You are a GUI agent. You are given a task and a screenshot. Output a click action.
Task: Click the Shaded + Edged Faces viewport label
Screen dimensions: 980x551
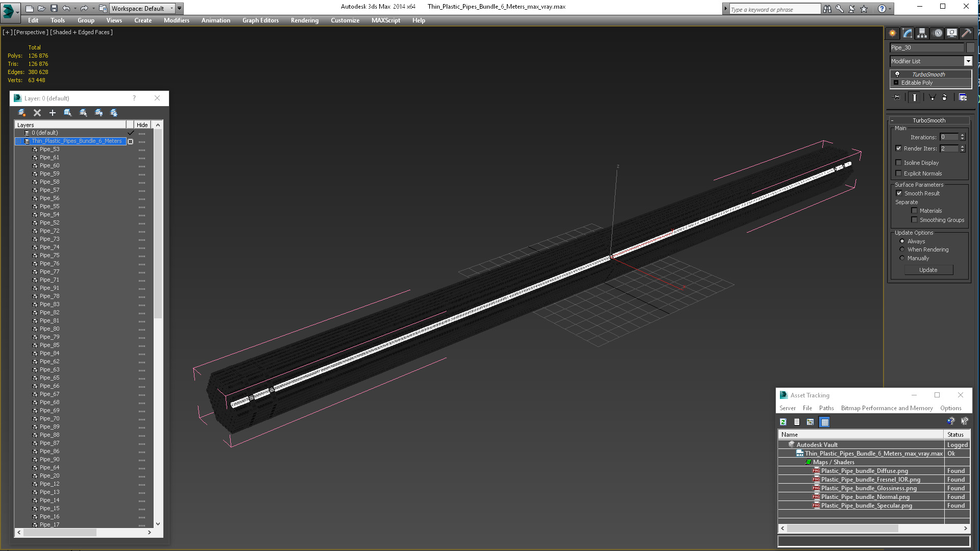pyautogui.click(x=81, y=32)
